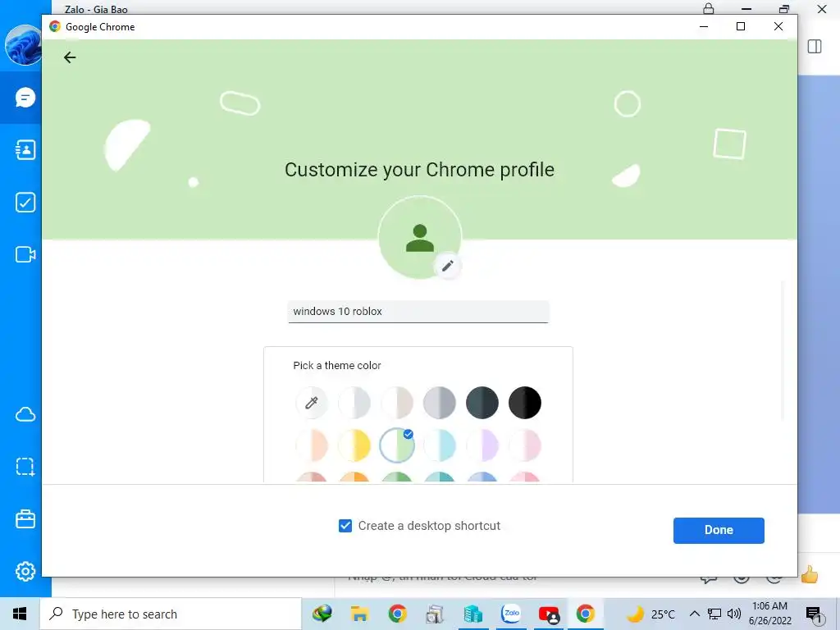Open Zalo app from taskbar

click(510, 614)
